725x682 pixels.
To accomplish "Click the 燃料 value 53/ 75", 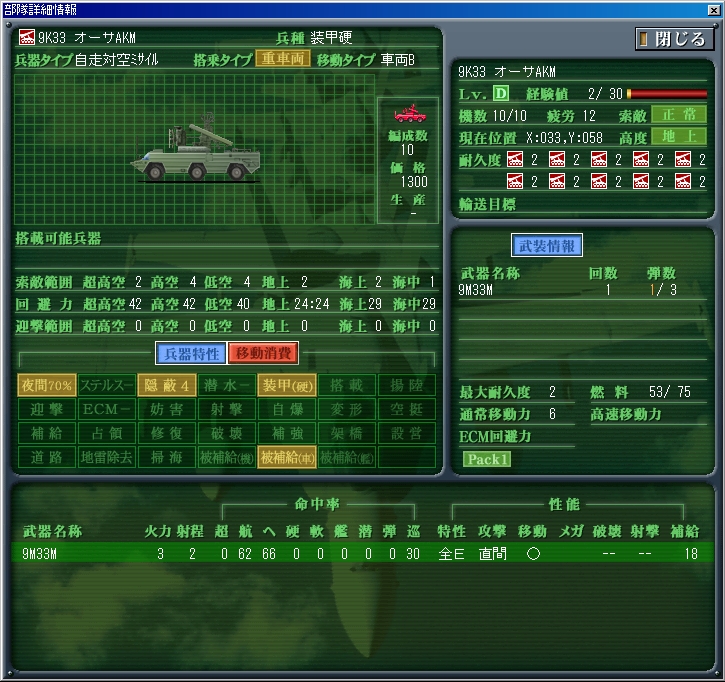I will 670,392.
